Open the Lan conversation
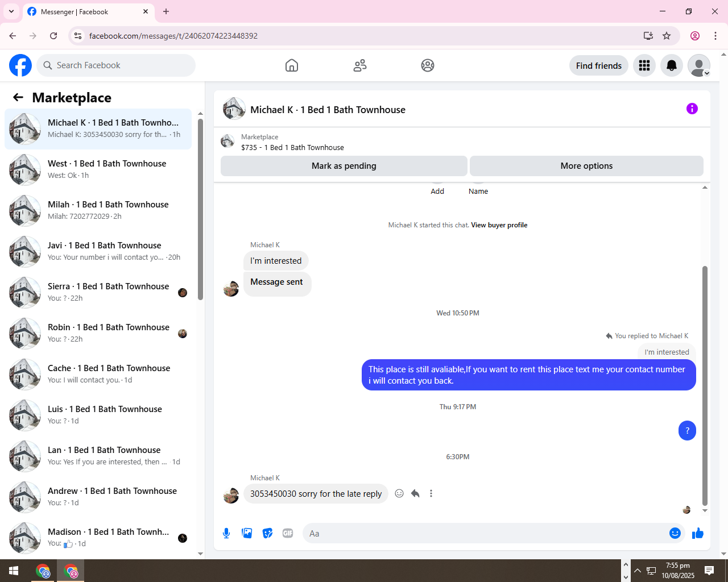The height and width of the screenshot is (582, 728). [x=98, y=456]
